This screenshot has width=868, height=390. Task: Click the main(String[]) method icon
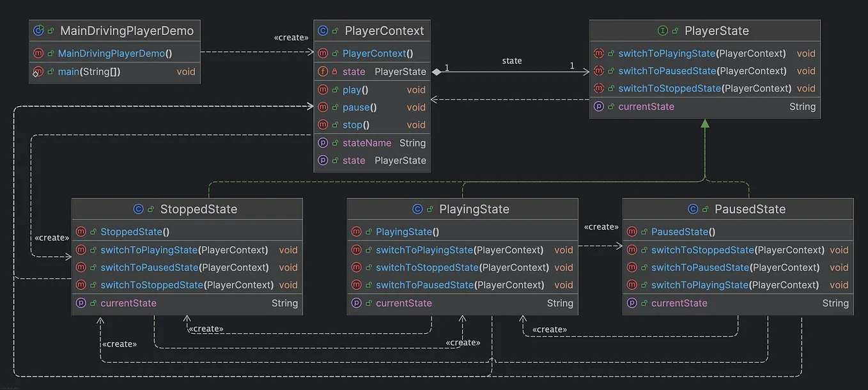[x=38, y=72]
